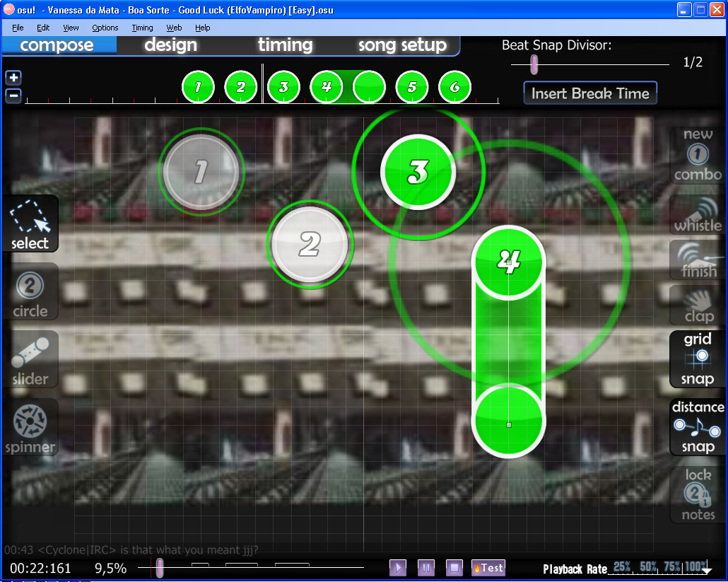
Task: Set playback rate to 50%
Action: [x=648, y=566]
